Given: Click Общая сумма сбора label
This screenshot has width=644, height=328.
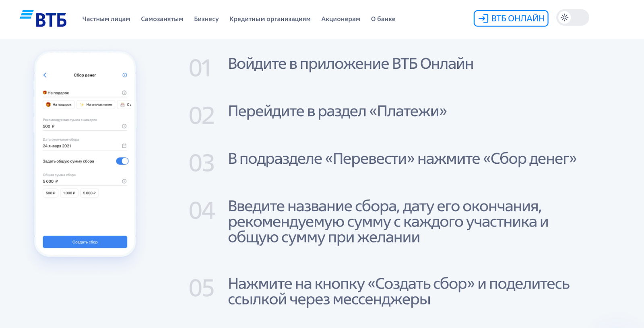Looking at the screenshot, I should [x=59, y=175].
